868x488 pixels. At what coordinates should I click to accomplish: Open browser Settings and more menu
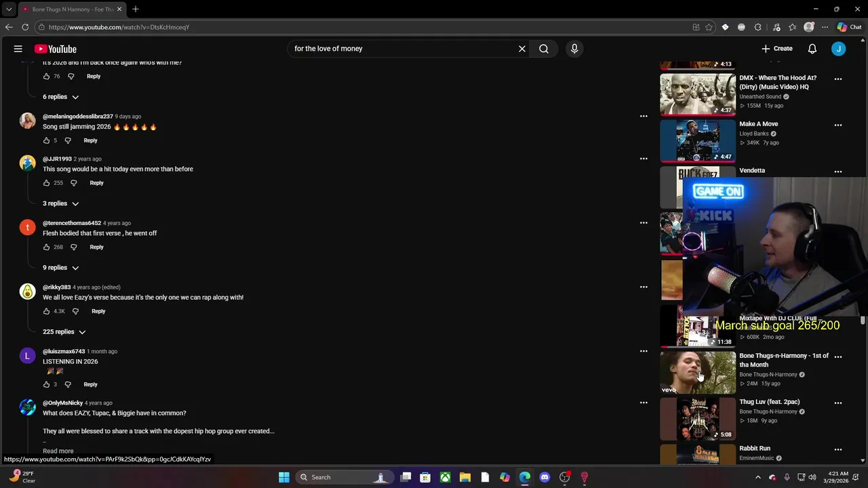coord(825,27)
